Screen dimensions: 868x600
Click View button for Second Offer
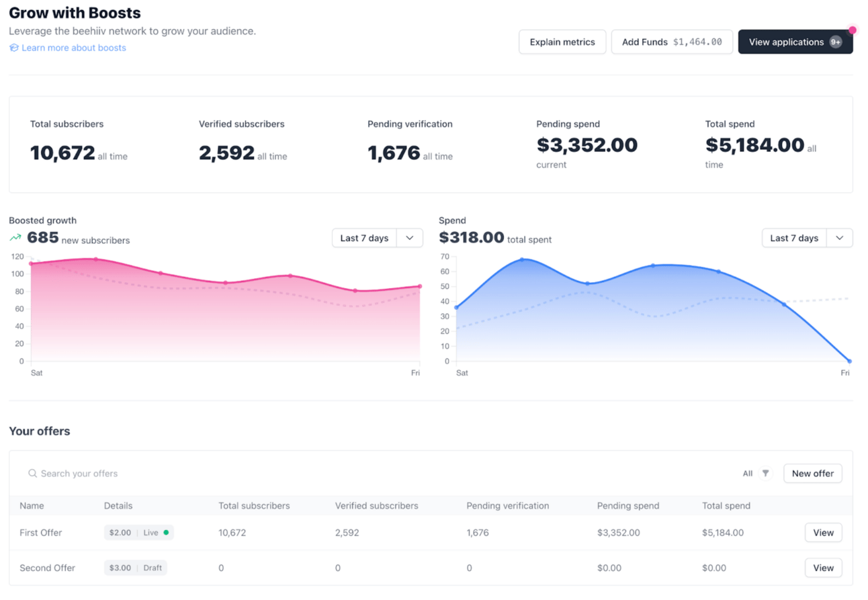(x=824, y=568)
